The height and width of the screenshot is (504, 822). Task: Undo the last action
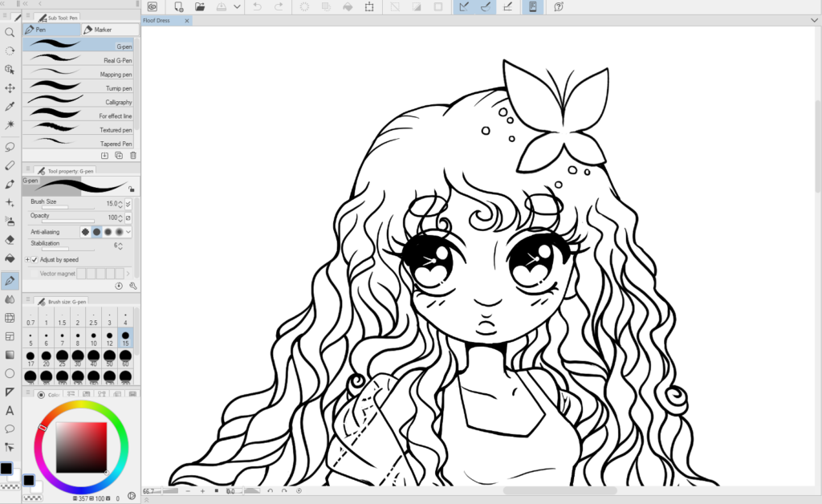258,7
